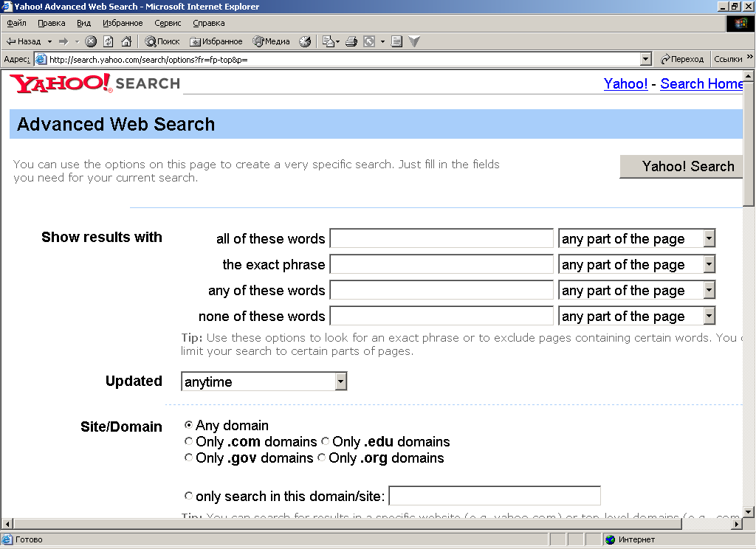Open the Media (Медиа) toolbar panel
This screenshot has height=549, width=756.
(x=272, y=41)
